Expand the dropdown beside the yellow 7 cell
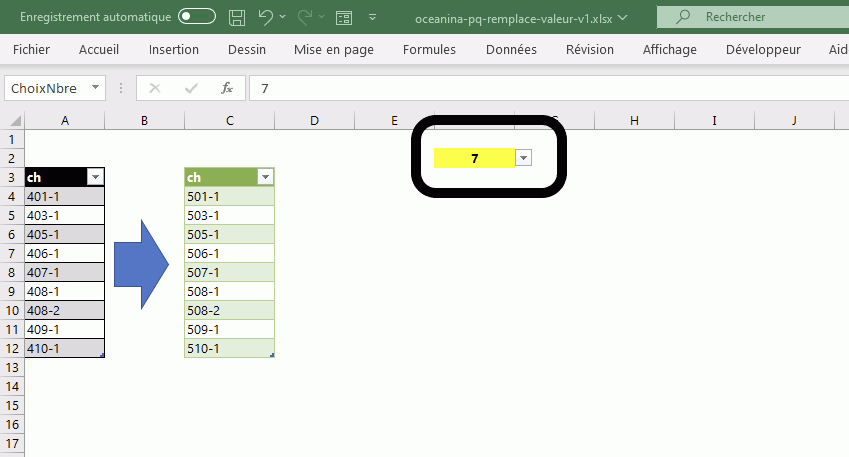 point(523,158)
